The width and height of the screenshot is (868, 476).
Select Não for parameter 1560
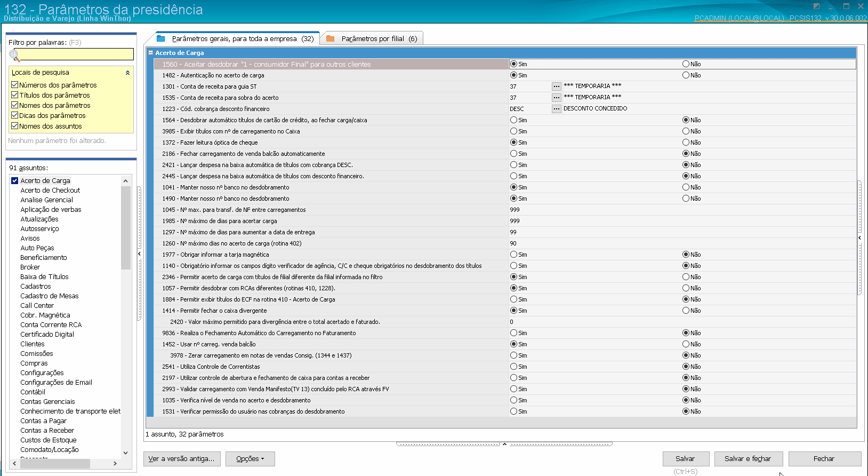click(x=686, y=64)
